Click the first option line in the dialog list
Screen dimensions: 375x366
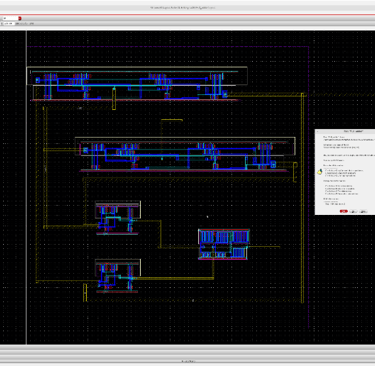point(343,170)
